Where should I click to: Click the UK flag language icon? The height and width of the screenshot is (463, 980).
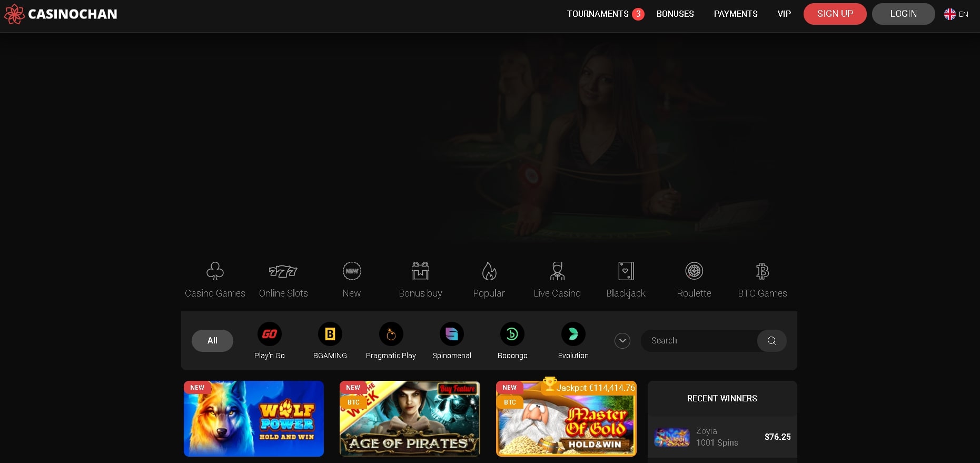coord(950,14)
